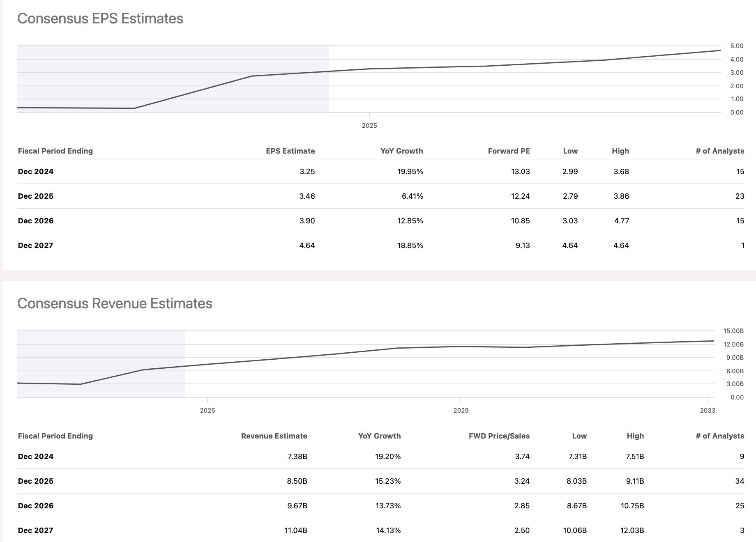Click the 2033 marker on revenue chart
Screen dimensions: 756x542
pos(707,410)
